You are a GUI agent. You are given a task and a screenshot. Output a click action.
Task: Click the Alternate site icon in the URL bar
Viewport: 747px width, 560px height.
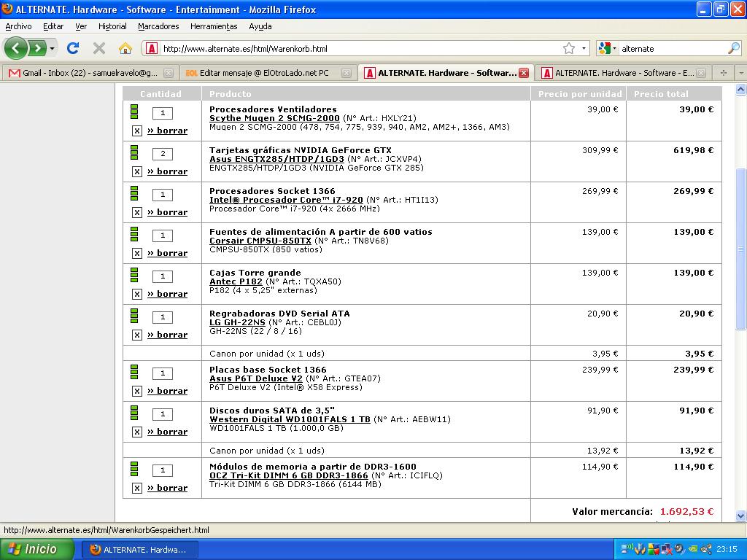click(152, 48)
